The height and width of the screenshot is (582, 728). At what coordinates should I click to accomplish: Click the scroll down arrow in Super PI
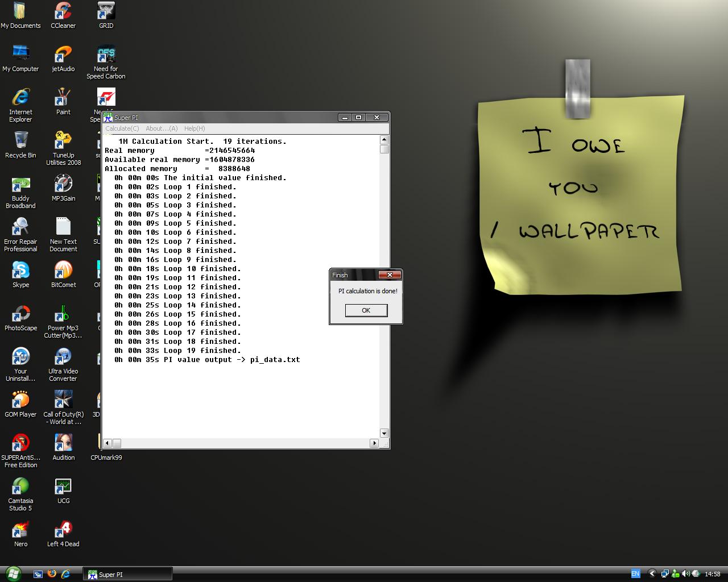click(x=384, y=433)
